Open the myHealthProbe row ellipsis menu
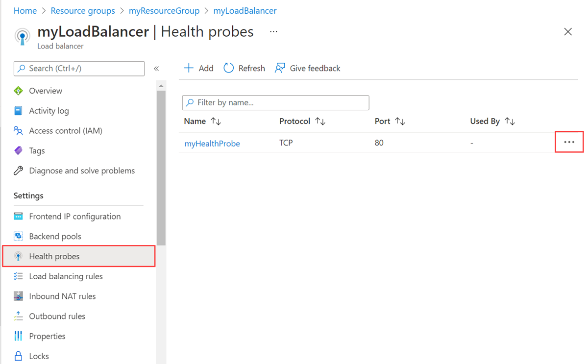This screenshot has height=364, width=588. pyautogui.click(x=569, y=142)
